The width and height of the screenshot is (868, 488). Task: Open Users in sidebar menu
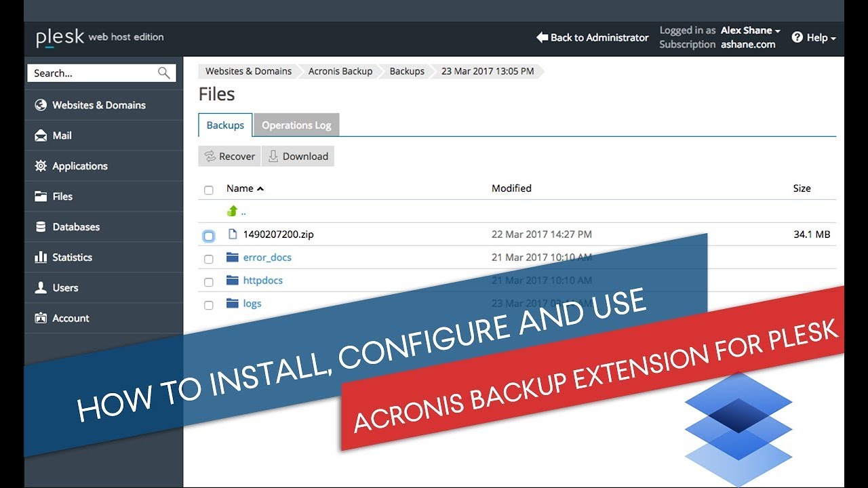tap(104, 288)
